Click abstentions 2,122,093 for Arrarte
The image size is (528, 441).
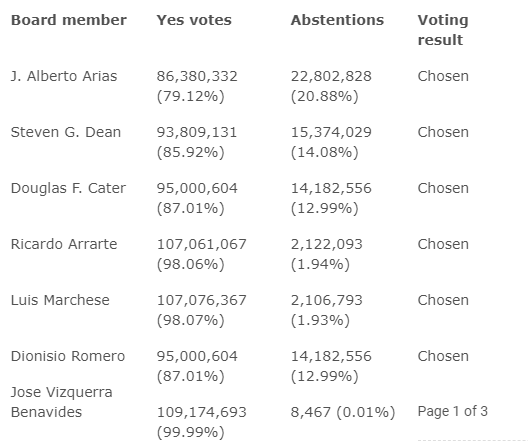(327, 244)
